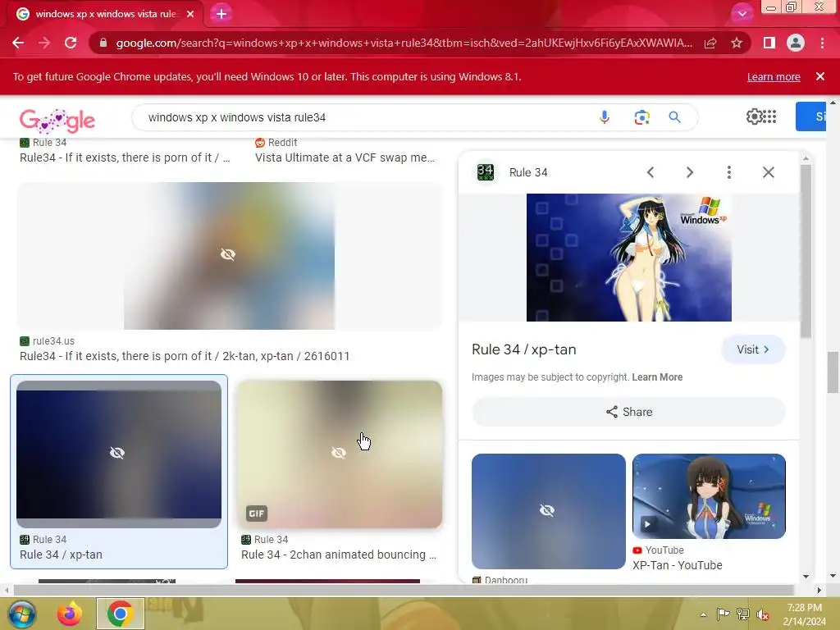This screenshot has width=840, height=630.
Task: Open the rule34.us 2k-tan, xp-tan result title
Action: point(185,356)
